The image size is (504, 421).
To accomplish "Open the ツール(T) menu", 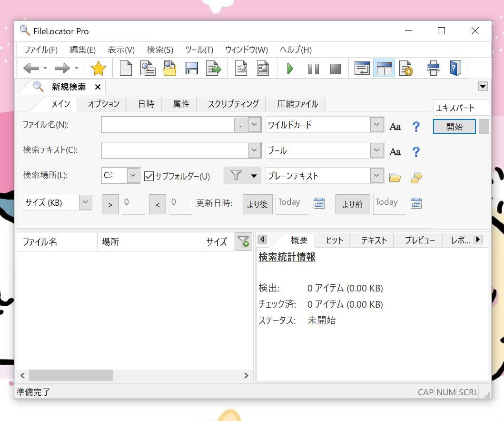I will point(199,50).
